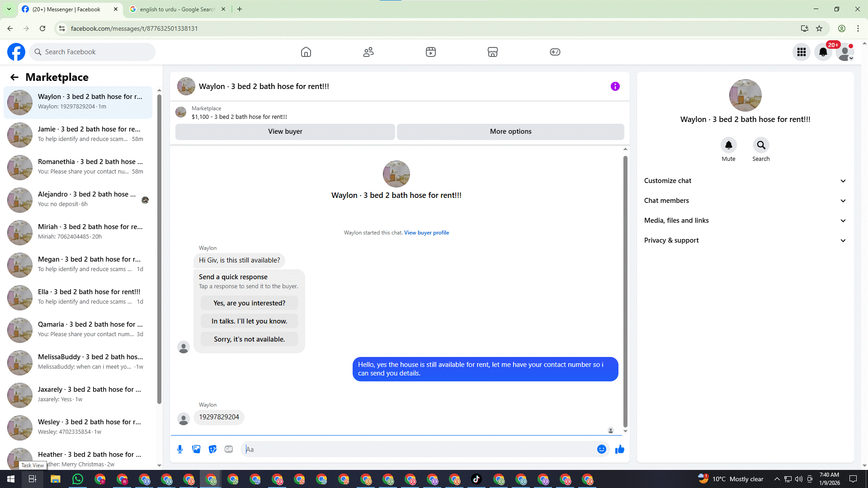This screenshot has width=868, height=488.
Task: Open the sticker picker icon
Action: [212, 449]
